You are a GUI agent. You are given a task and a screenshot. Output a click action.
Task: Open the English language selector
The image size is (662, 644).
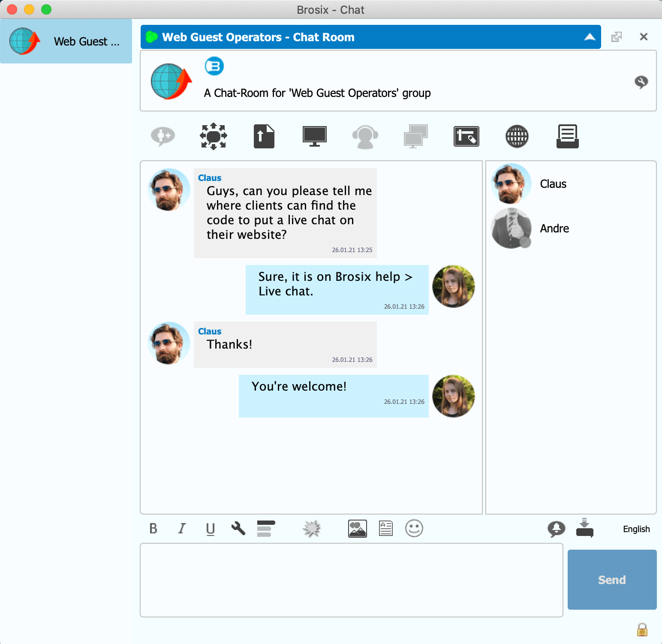pos(636,529)
